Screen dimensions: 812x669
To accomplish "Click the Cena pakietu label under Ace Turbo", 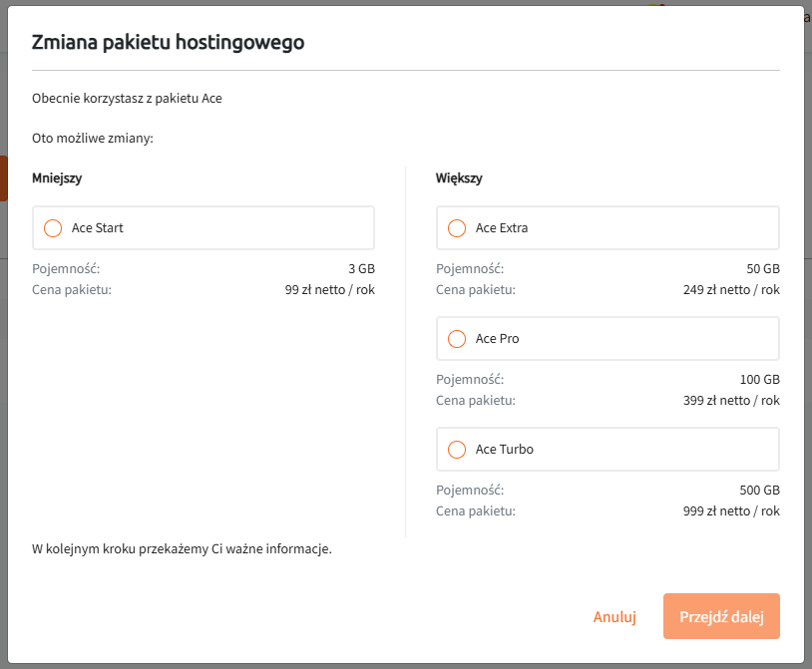I will pyautogui.click(x=474, y=510).
